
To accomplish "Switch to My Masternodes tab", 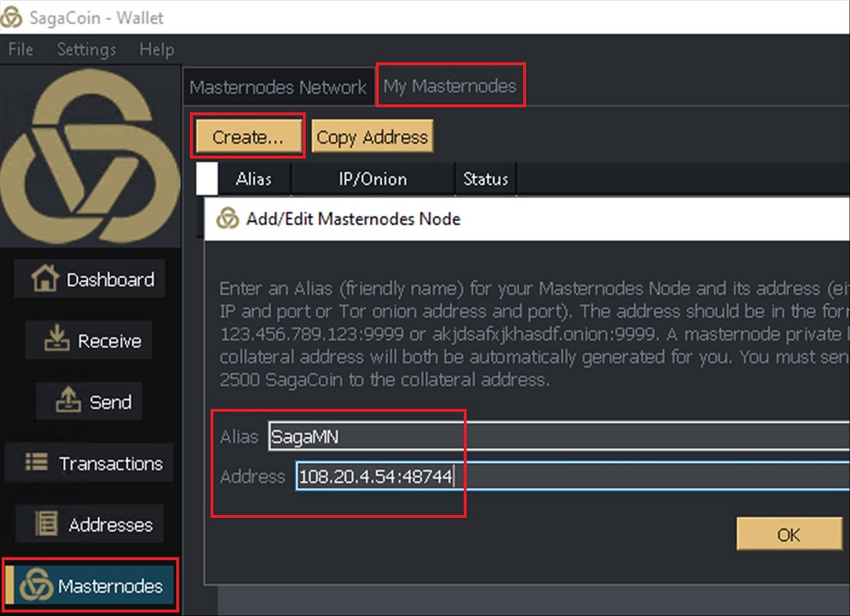I will pyautogui.click(x=450, y=86).
